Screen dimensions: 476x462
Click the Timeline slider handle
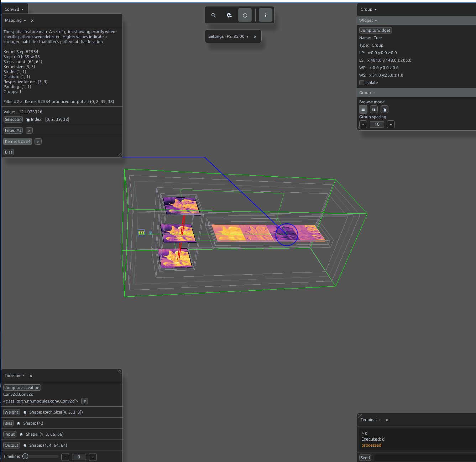(25, 456)
